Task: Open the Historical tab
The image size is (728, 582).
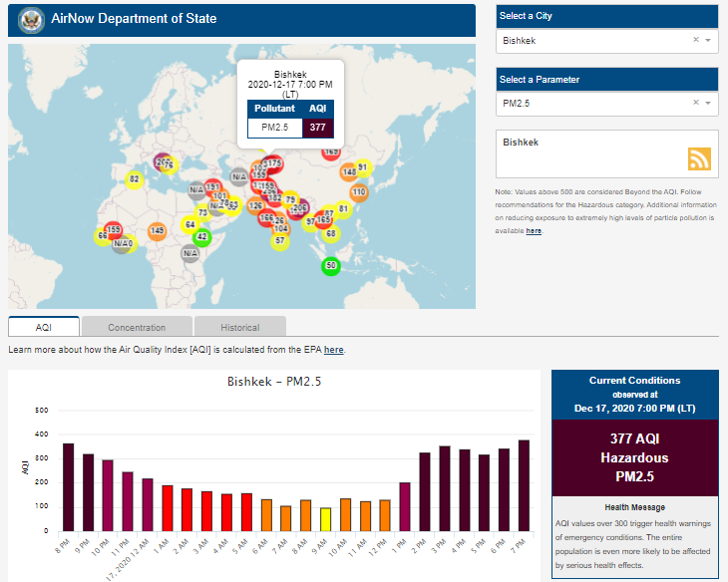Action: (239, 327)
